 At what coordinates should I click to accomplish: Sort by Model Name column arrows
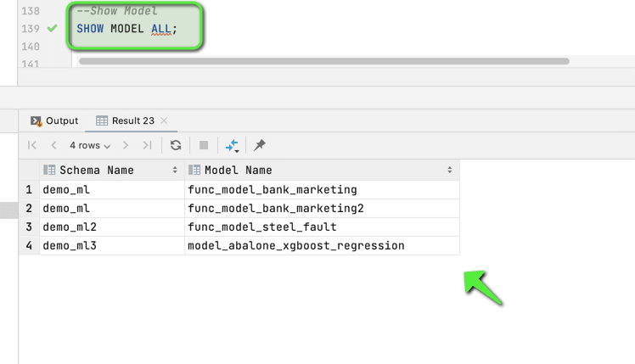pyautogui.click(x=450, y=170)
